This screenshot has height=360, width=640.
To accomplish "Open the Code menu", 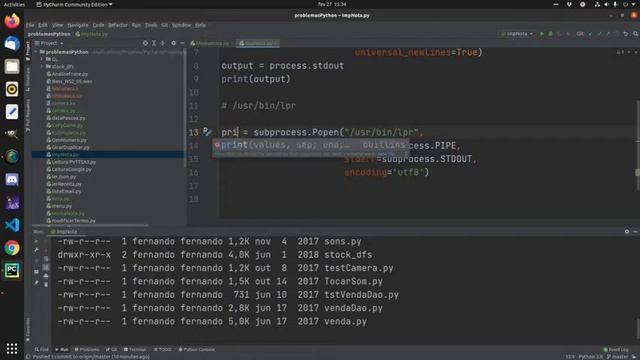I will pyautogui.click(x=98, y=25).
